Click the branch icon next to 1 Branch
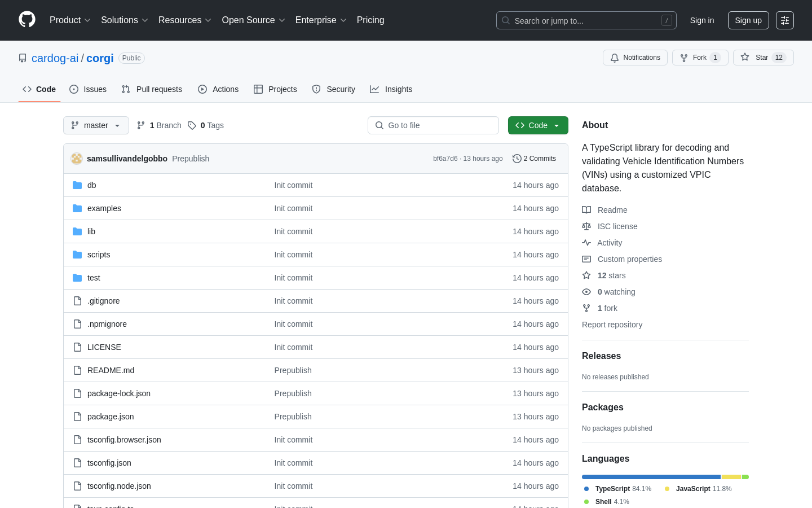 point(141,125)
